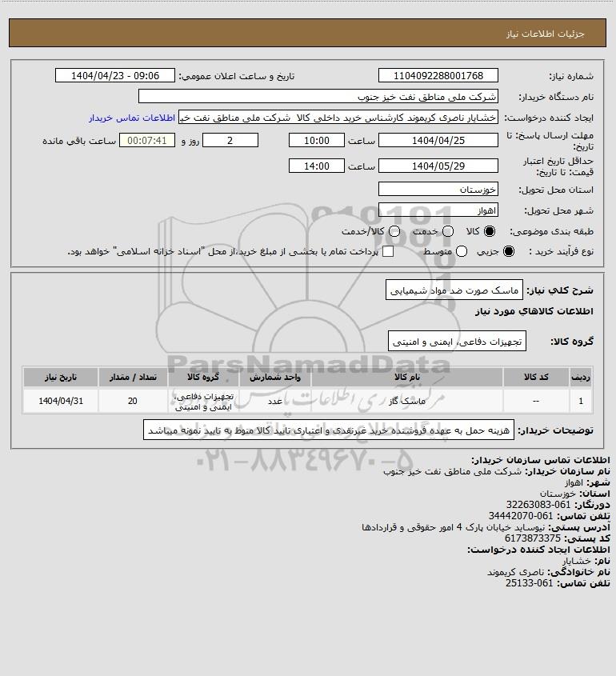Click the delivery city field اهواز
Viewport: 616px width, 676px height.
click(438, 210)
